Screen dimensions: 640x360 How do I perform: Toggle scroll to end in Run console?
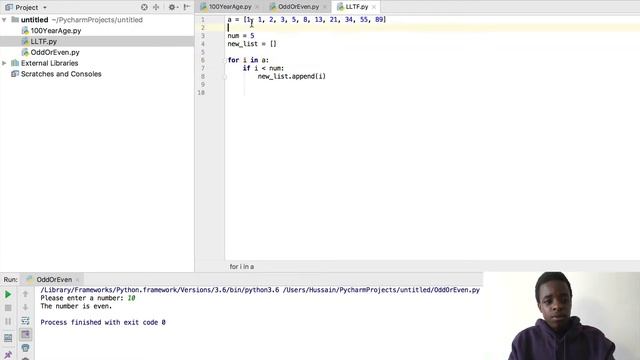[x=25, y=335]
